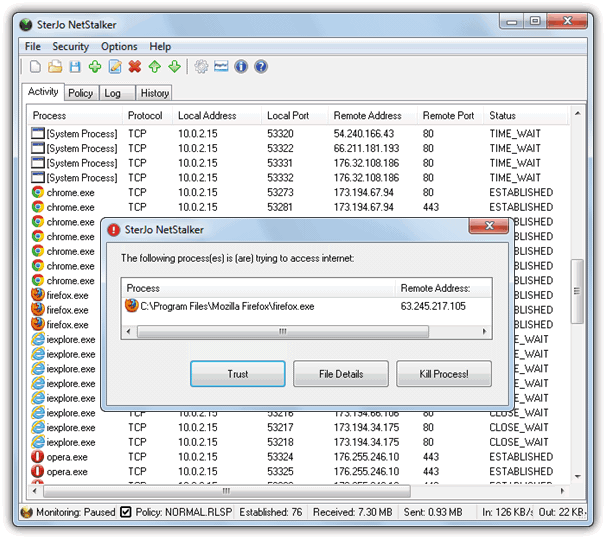The height and width of the screenshot is (538, 606).
Task: Click Established: 76 in status bar
Action: 271,512
